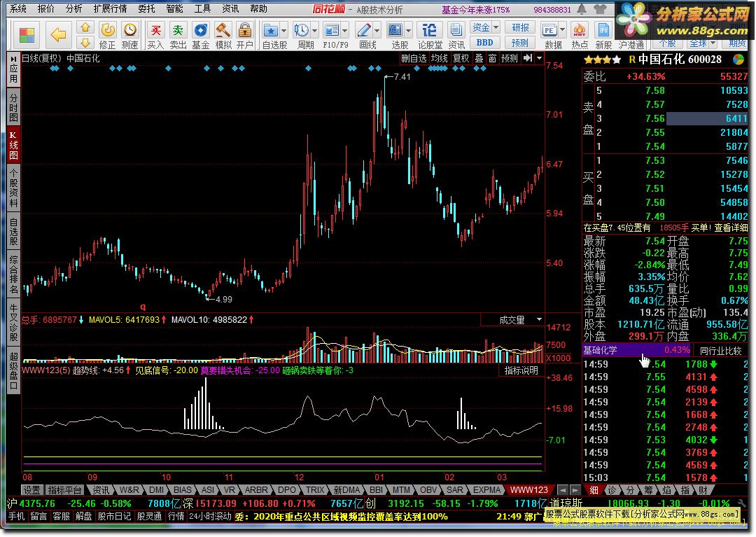
Task: Switch to the TRIX indicator tab
Action: [x=315, y=490]
